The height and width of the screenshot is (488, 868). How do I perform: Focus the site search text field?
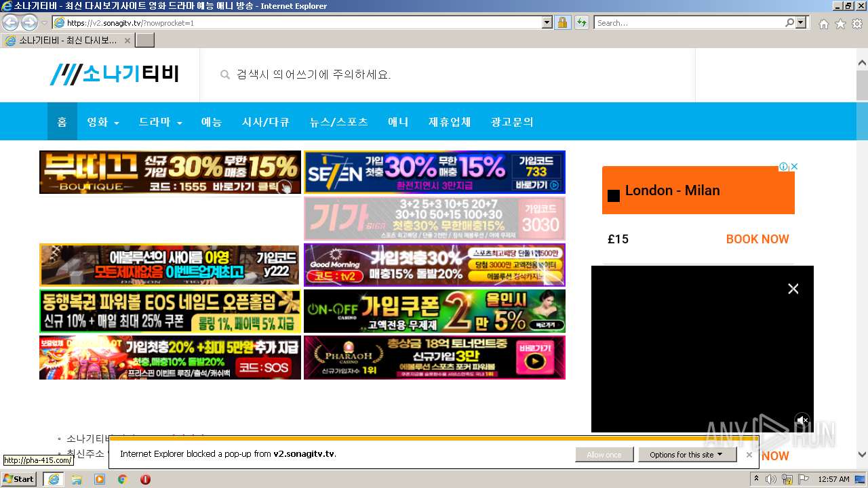(448, 75)
